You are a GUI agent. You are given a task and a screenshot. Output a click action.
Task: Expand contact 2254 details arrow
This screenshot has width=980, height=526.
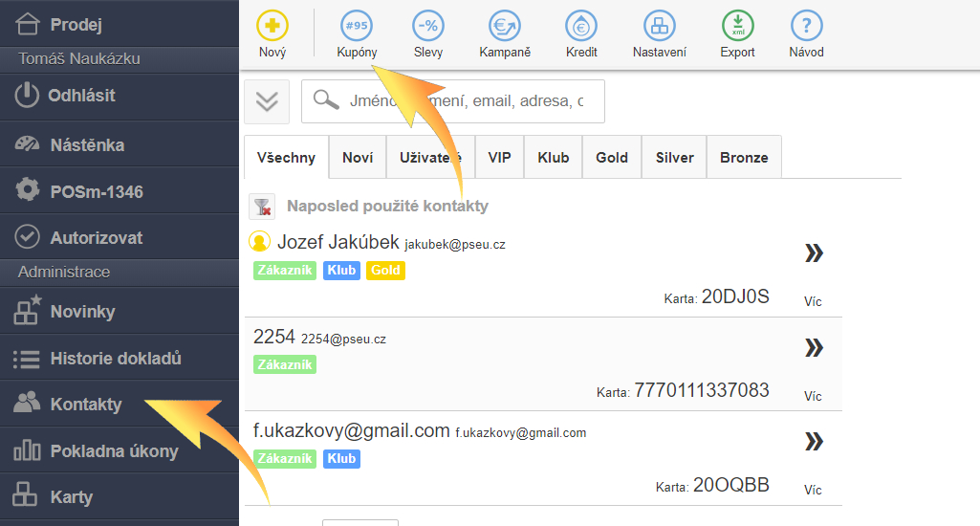click(813, 348)
